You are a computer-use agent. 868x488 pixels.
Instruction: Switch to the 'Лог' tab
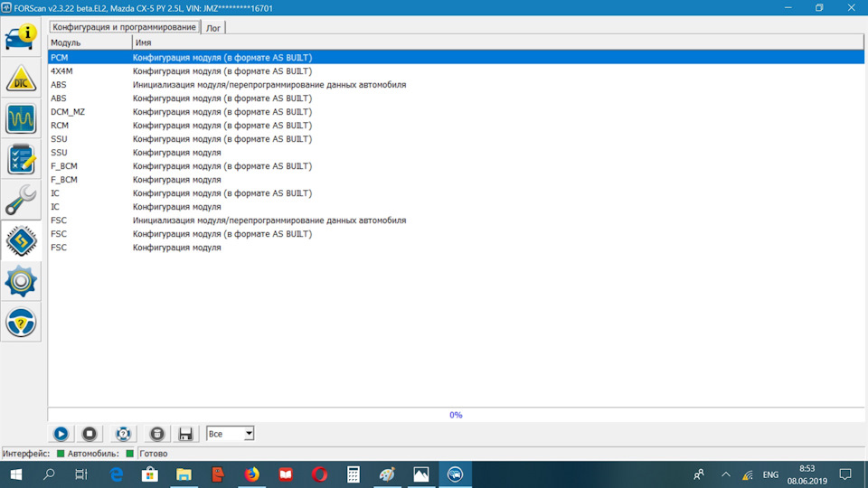coord(213,28)
